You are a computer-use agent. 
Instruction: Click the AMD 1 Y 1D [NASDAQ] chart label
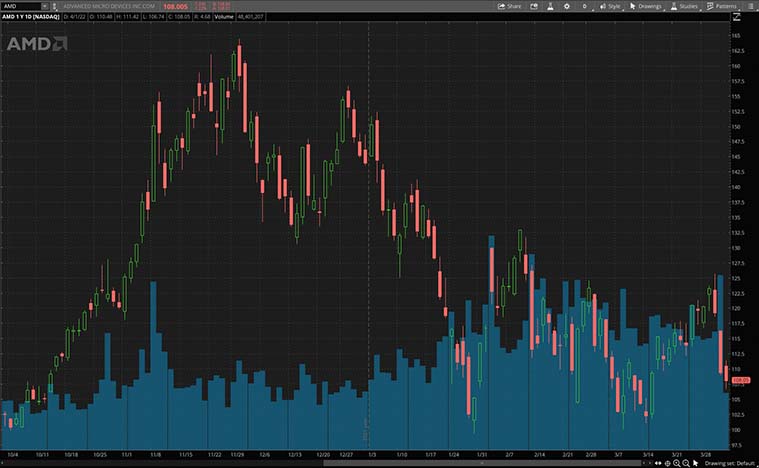[30, 16]
